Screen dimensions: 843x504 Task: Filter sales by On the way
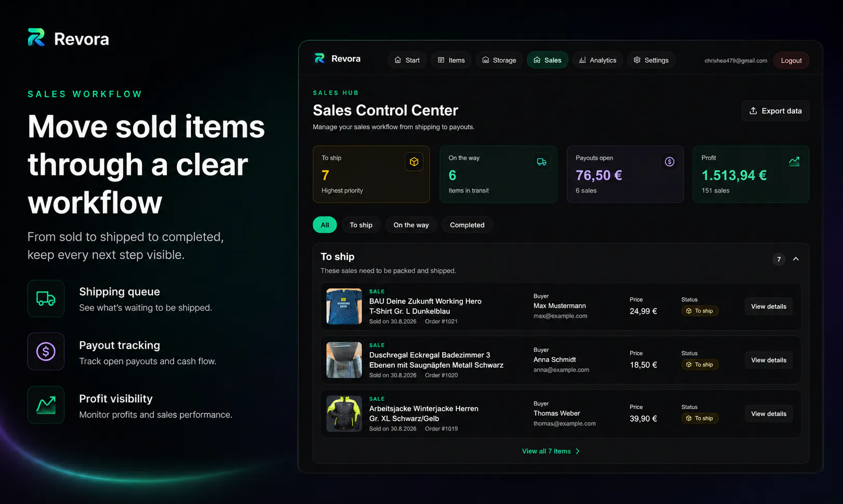411,225
